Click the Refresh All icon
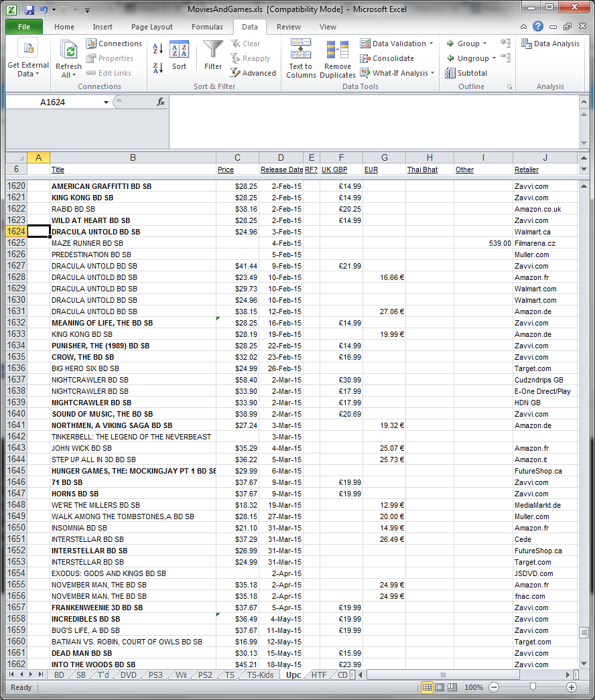This screenshot has height=700, width=595. coord(69,50)
